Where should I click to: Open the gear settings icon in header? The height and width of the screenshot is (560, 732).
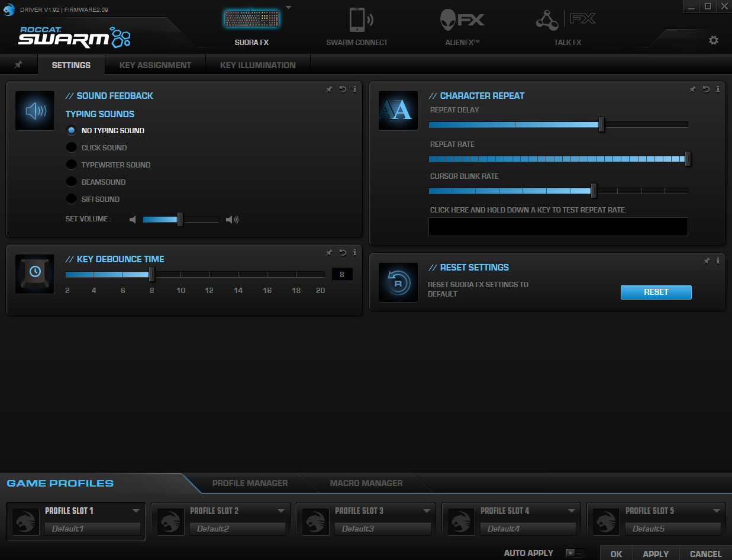[714, 40]
